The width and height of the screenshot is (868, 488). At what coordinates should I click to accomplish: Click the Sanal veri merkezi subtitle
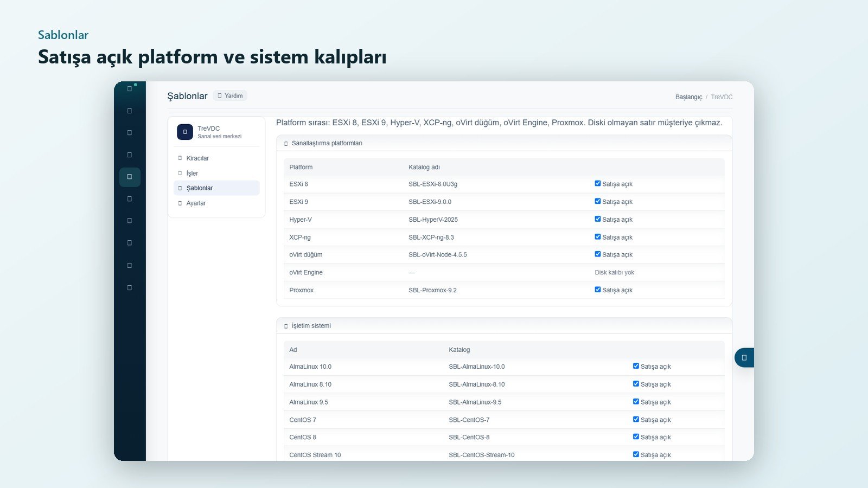(220, 137)
